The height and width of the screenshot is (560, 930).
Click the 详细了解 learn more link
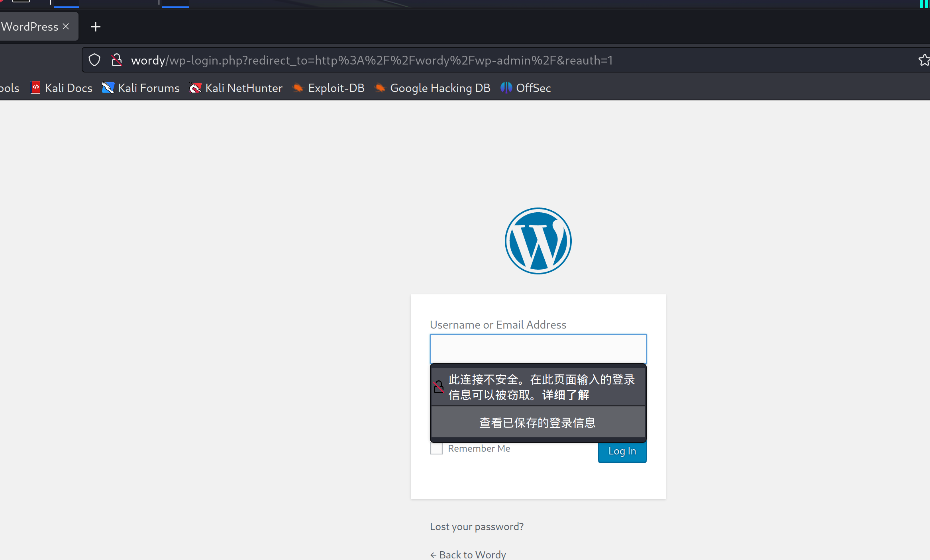pos(565,395)
